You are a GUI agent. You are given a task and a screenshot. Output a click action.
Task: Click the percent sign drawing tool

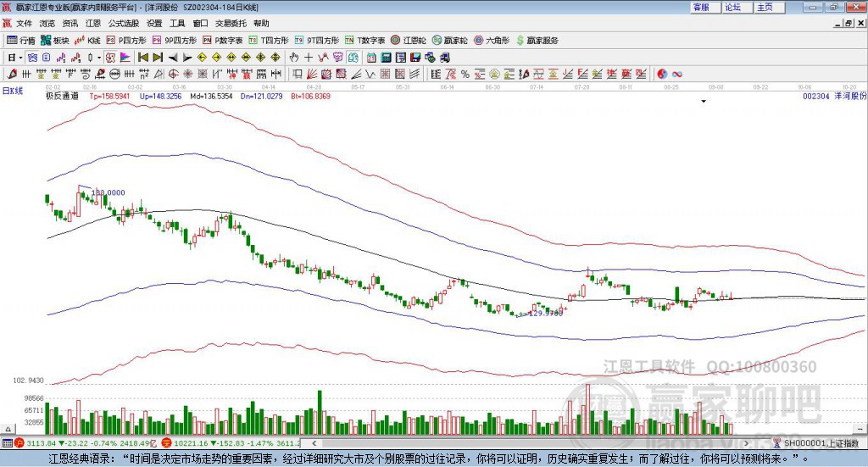point(465,74)
